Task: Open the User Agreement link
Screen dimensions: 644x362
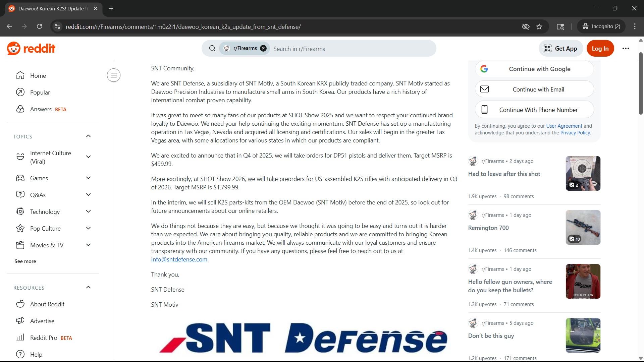Action: [564, 126]
